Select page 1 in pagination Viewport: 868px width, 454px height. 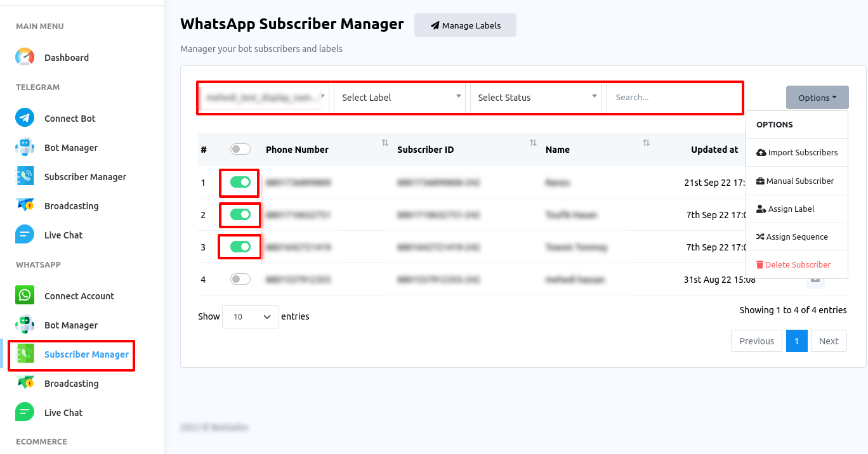coord(797,341)
